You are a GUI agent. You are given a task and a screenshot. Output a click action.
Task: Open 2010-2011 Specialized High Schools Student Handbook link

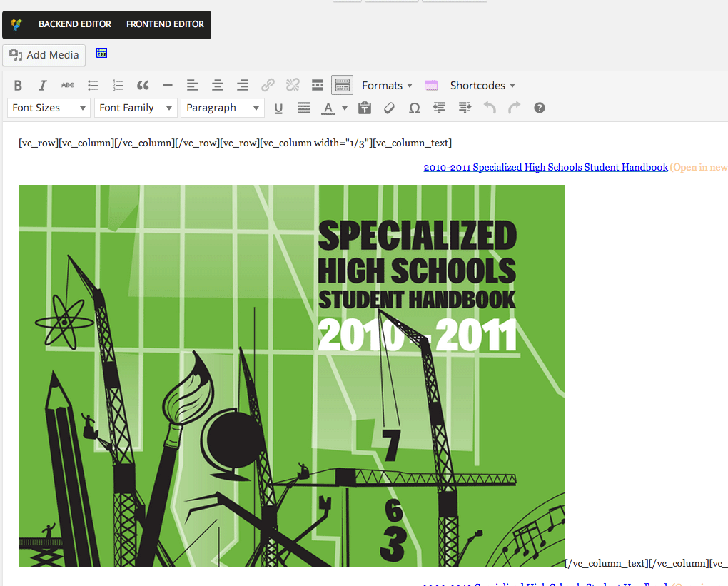(545, 167)
